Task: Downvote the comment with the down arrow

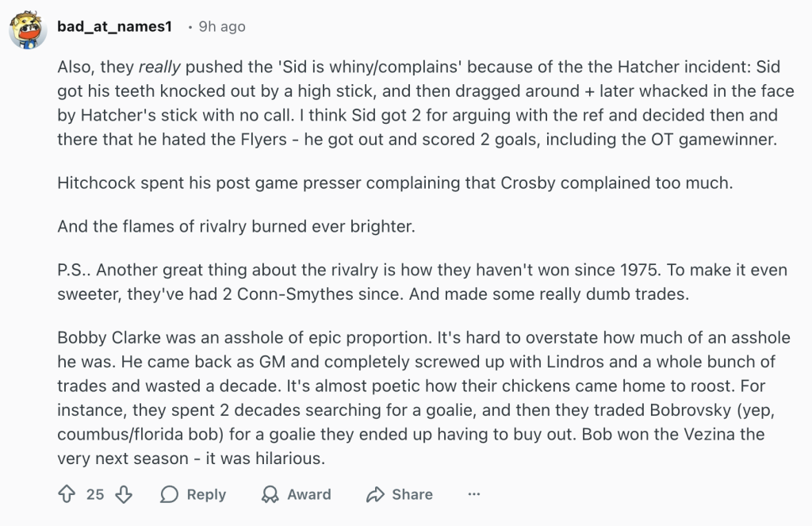Action: pyautogui.click(x=123, y=494)
